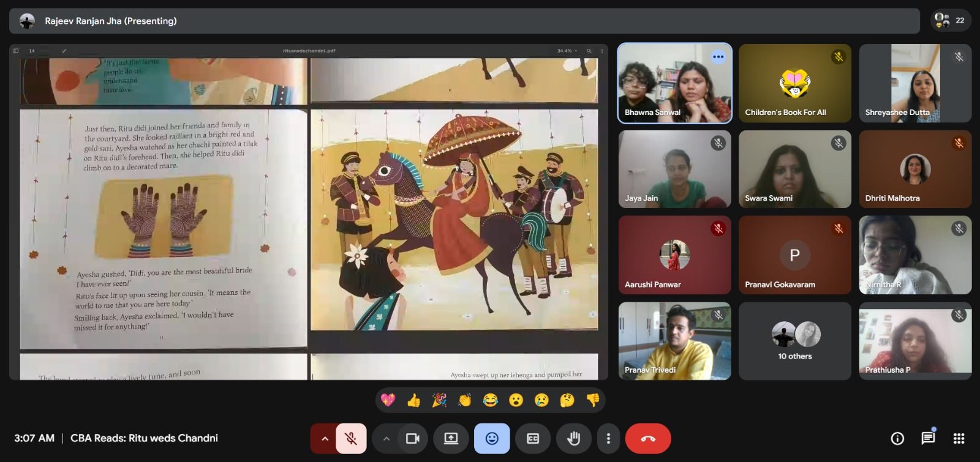The image size is (980, 462).
Task: Open the participants list showing 22
Action: (951, 20)
